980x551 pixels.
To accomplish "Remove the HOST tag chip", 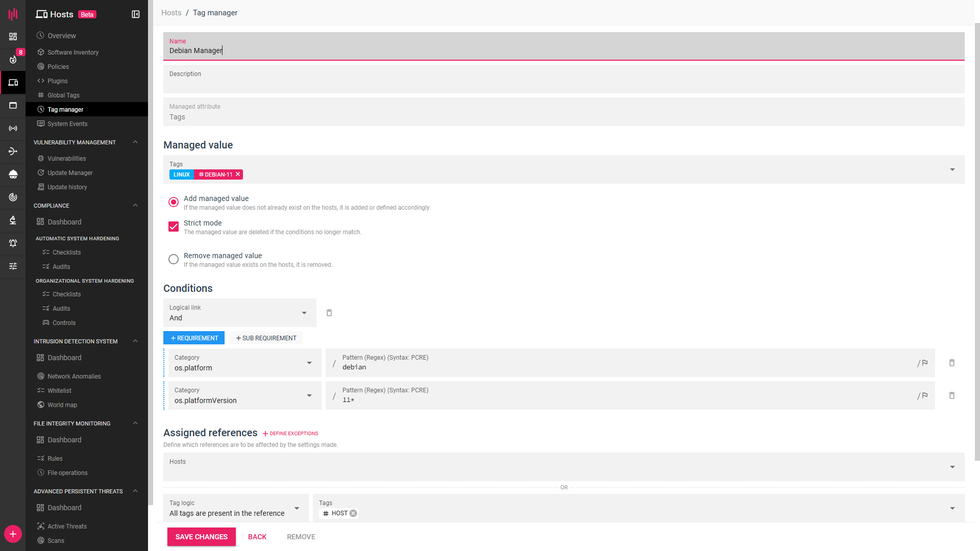I will (353, 513).
